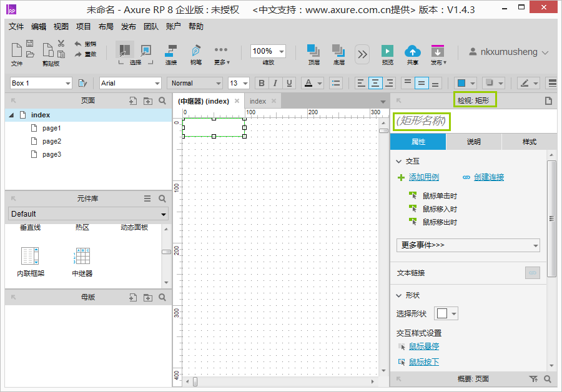Click the Publish download icon
This screenshot has height=392, width=562.
click(438, 51)
